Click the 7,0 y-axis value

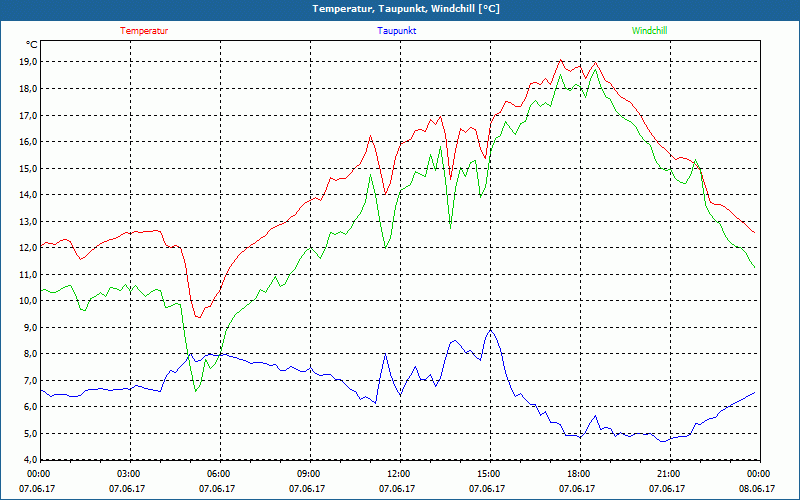pyautogui.click(x=31, y=381)
